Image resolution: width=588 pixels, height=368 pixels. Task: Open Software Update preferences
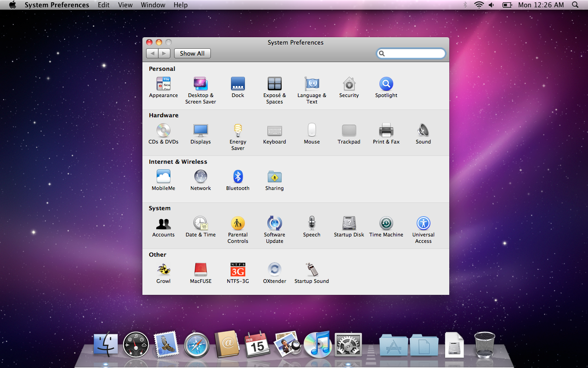coord(274,224)
